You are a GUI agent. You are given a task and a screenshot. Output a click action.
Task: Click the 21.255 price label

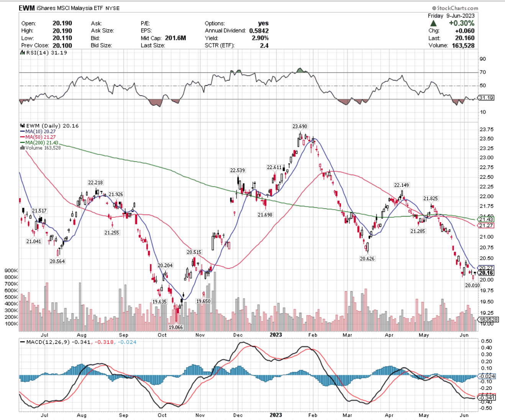111,233
